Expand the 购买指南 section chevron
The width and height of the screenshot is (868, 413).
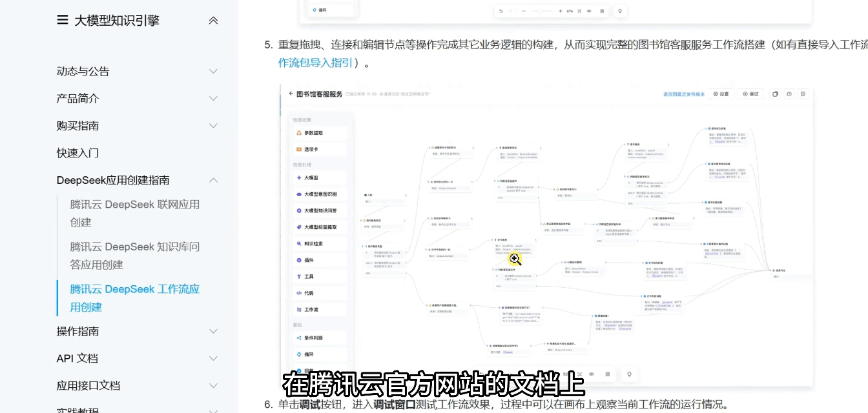[x=214, y=125]
